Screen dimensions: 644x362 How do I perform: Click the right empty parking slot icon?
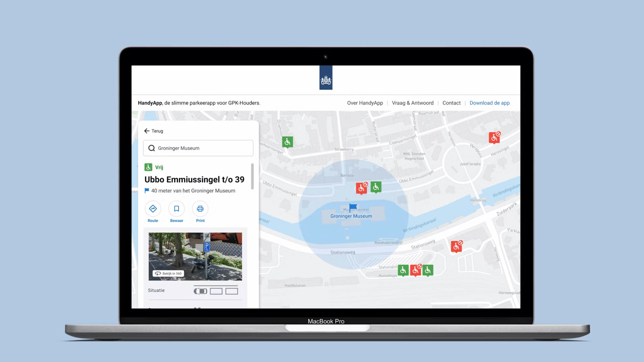231,291
